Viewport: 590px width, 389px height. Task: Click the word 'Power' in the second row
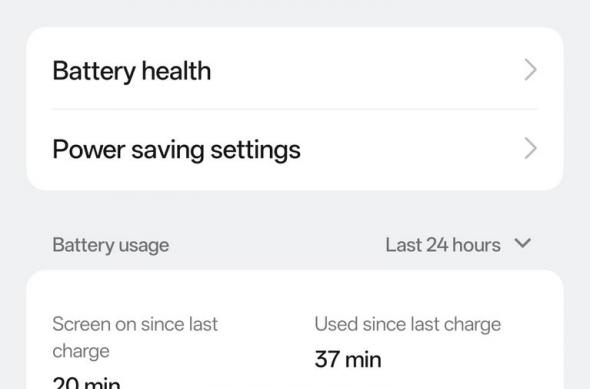click(88, 149)
